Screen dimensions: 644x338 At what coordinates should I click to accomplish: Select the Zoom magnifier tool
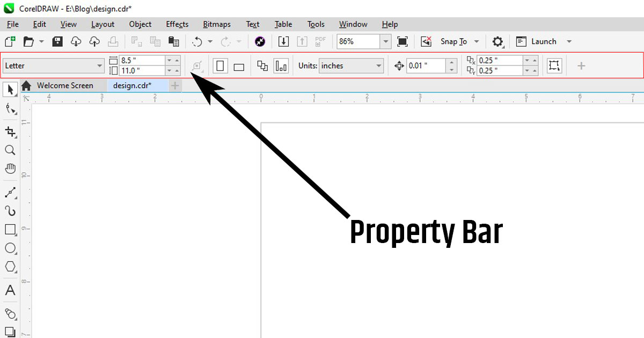pos(10,150)
